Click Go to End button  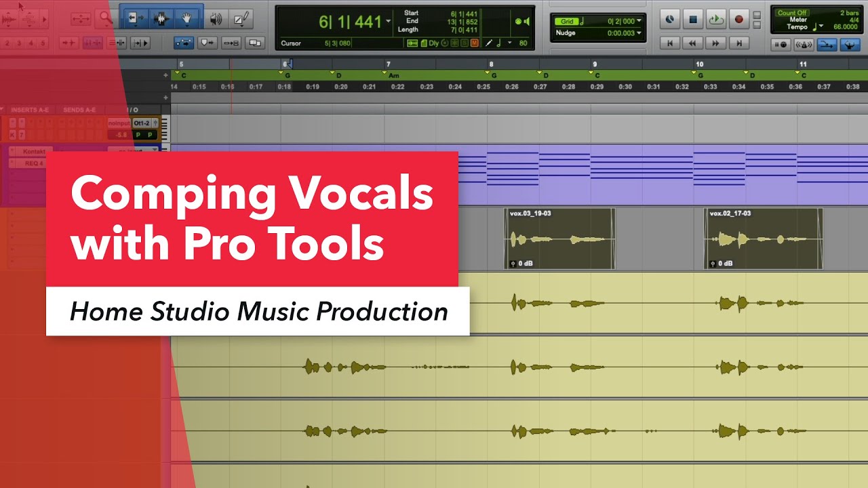739,43
